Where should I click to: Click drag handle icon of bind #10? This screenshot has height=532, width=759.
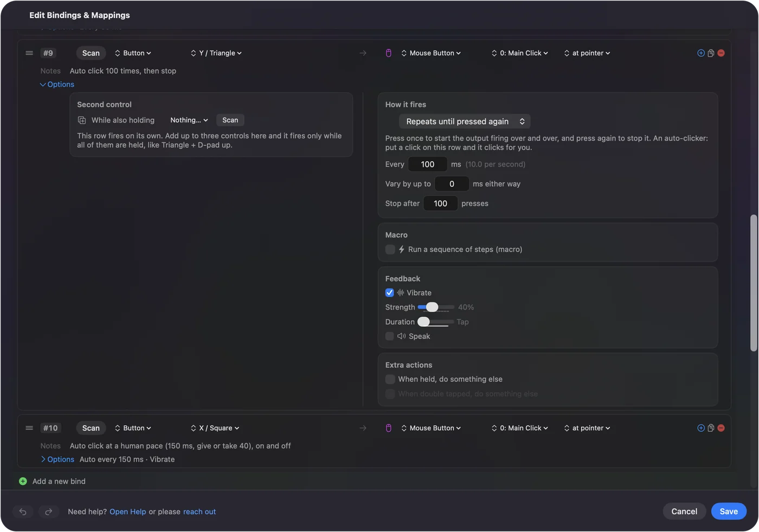pyautogui.click(x=29, y=428)
